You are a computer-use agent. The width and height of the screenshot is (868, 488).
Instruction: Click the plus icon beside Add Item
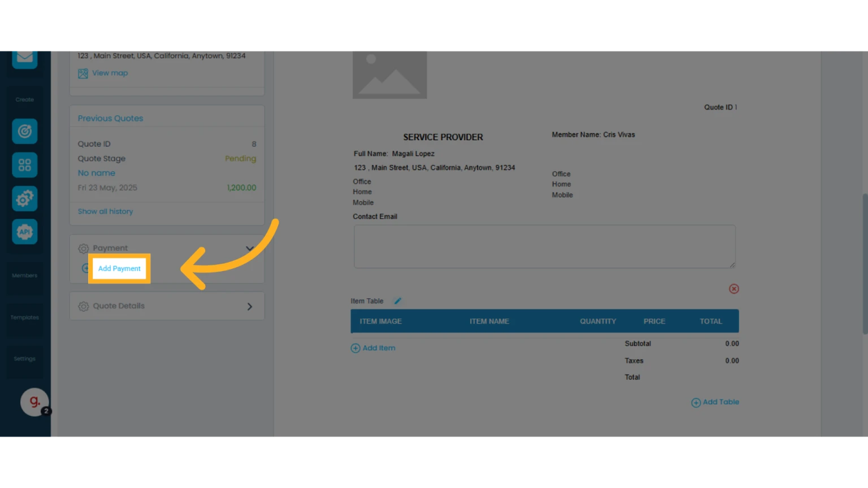(355, 348)
